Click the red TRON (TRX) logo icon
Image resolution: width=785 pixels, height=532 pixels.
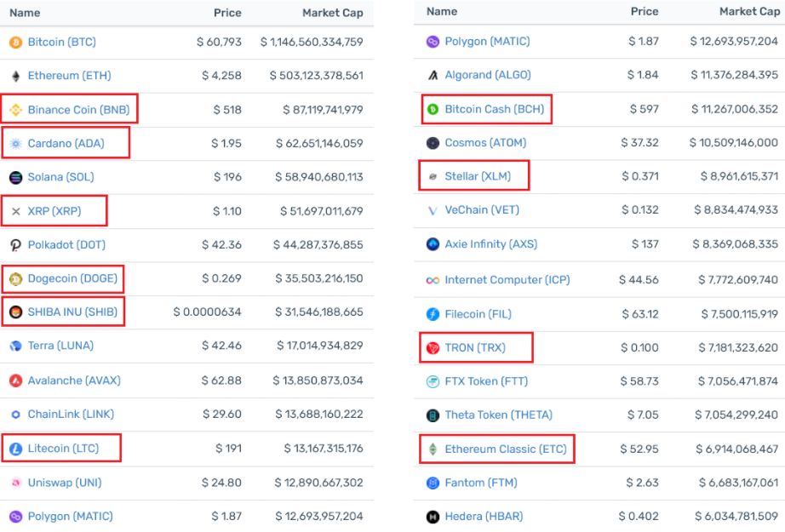click(433, 348)
